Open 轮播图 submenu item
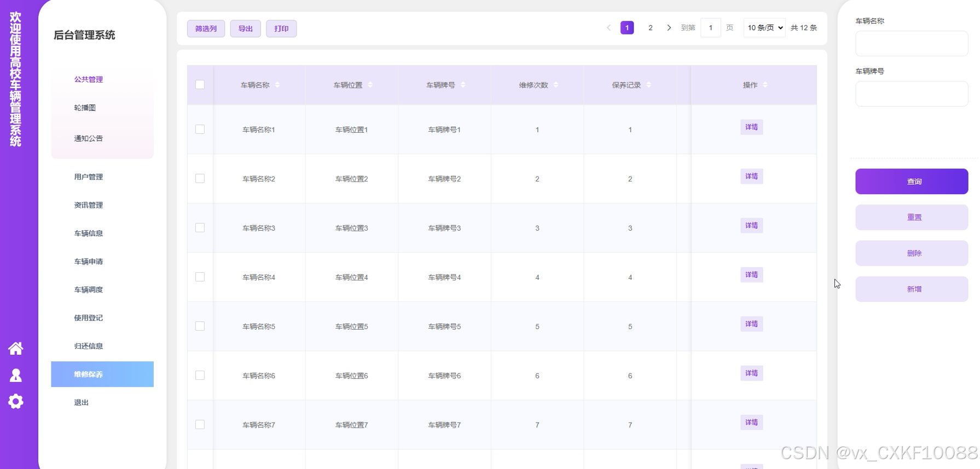Image resolution: width=980 pixels, height=469 pixels. pyautogui.click(x=85, y=108)
